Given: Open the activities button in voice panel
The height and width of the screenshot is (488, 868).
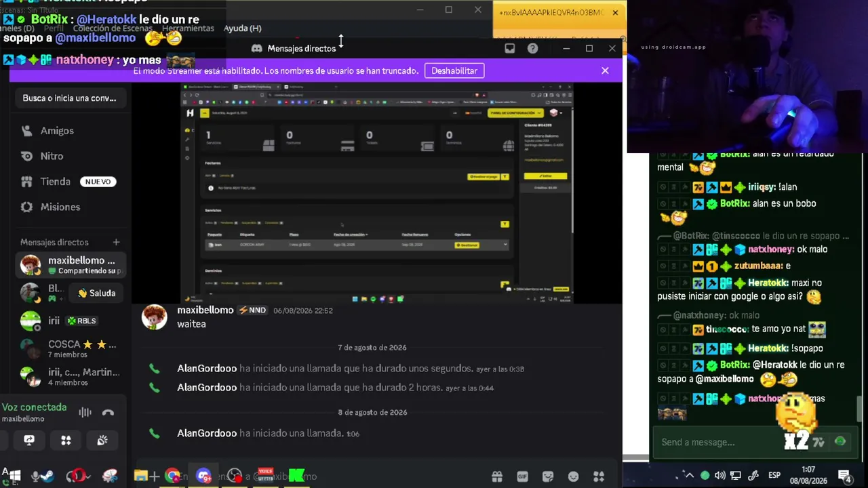Looking at the screenshot, I should coord(66,441).
